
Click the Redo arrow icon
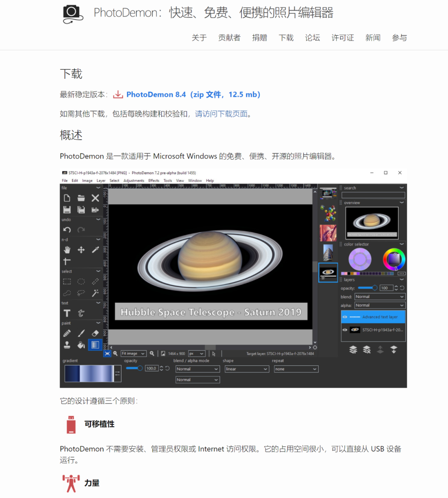pyautogui.click(x=81, y=230)
